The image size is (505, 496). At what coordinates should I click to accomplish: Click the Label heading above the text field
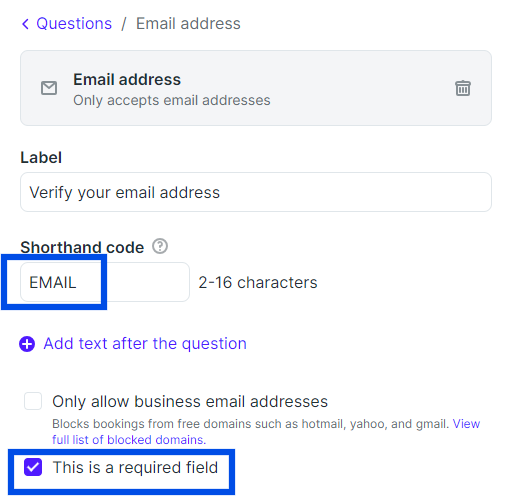[41, 157]
